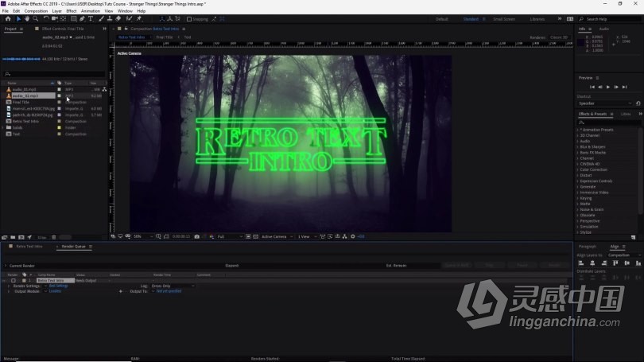This screenshot has height=362, width=644.
Task: Select the Zoom magnifier tool
Action: 36,18
